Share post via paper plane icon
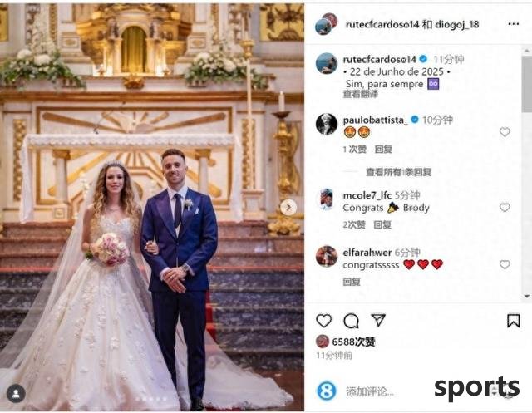This screenshot has width=532, height=413. [x=378, y=320]
